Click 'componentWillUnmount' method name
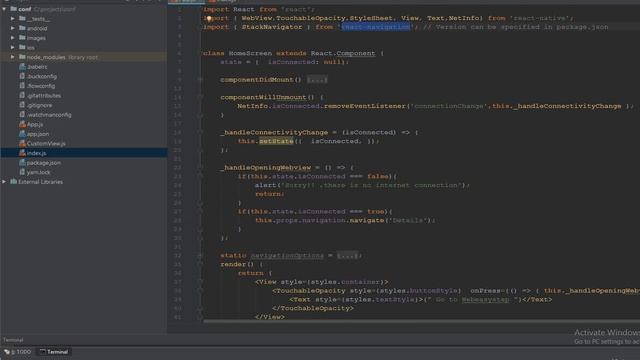 [x=263, y=97]
